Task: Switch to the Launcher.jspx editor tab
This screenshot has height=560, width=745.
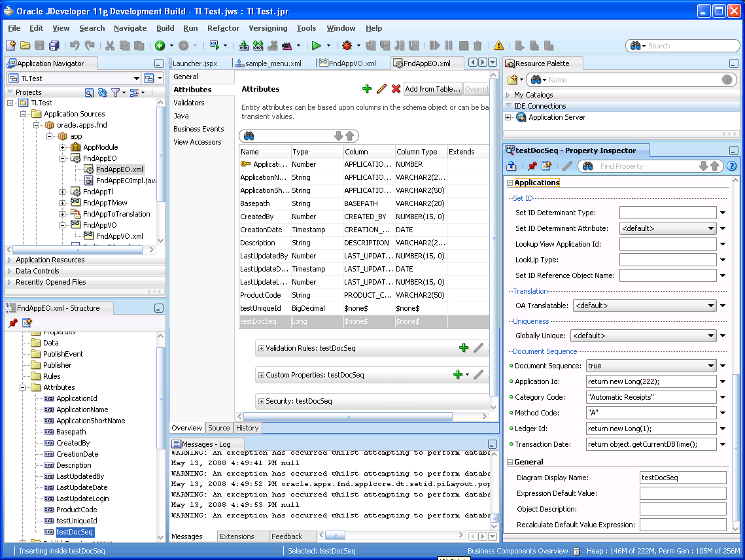Action: click(195, 63)
